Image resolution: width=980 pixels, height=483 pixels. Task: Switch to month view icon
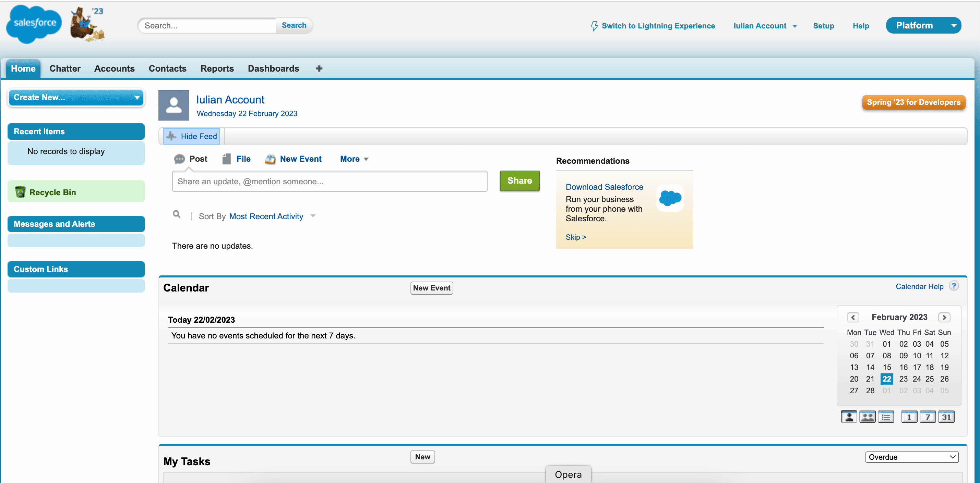[x=946, y=417]
